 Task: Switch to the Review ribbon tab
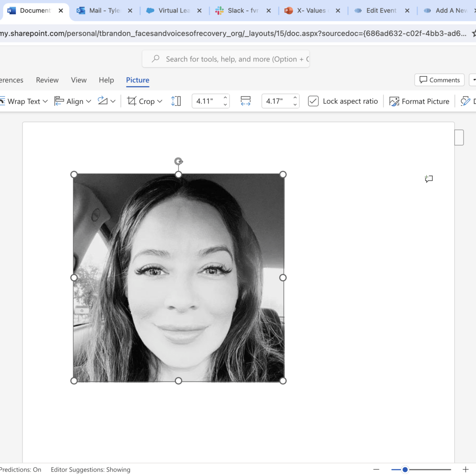coord(47,80)
